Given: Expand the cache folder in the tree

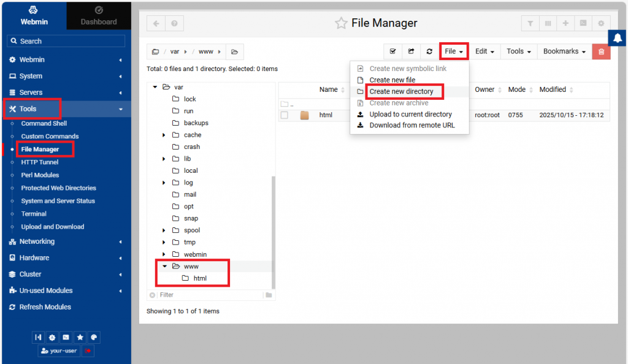Looking at the screenshot, I should (164, 135).
